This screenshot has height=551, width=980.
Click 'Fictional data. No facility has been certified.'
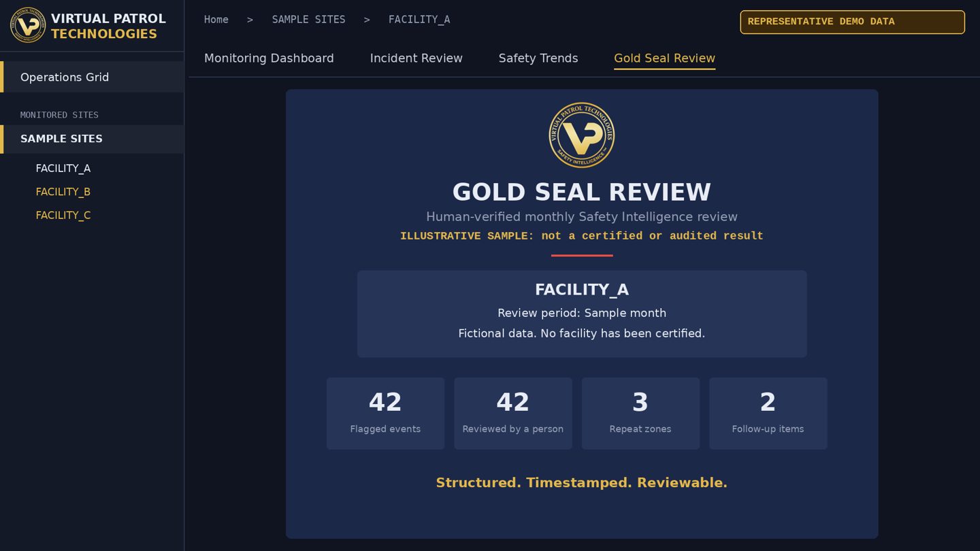point(582,333)
